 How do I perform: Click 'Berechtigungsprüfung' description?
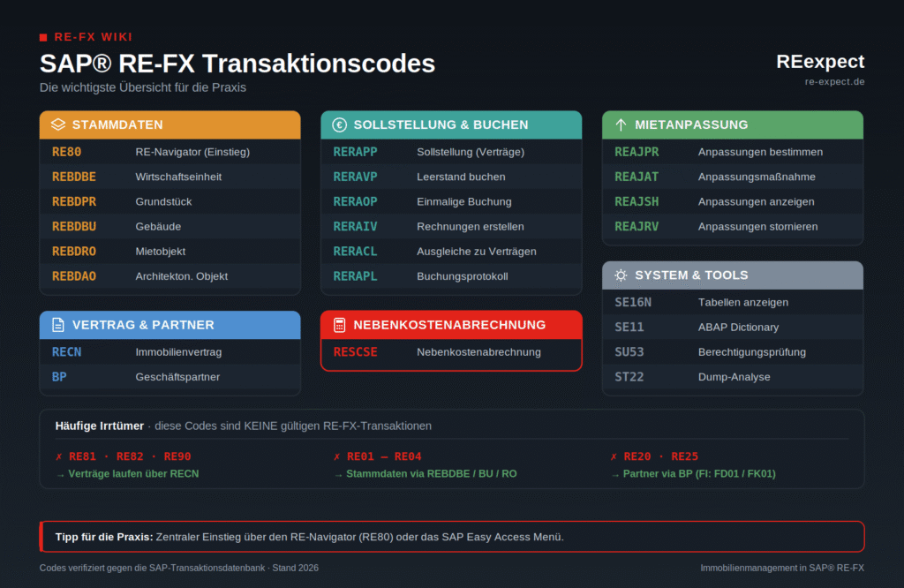tap(752, 351)
